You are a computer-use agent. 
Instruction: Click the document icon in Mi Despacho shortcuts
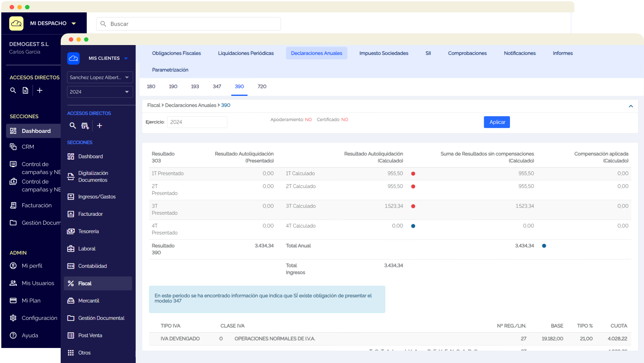[25, 90]
